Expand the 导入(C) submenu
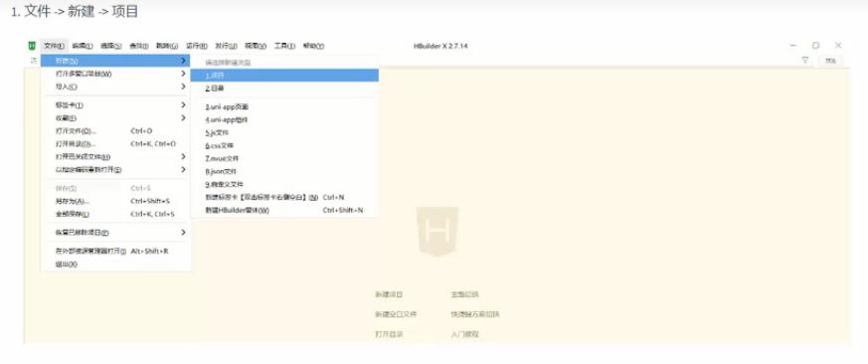The width and height of the screenshot is (868, 364). click(x=115, y=87)
